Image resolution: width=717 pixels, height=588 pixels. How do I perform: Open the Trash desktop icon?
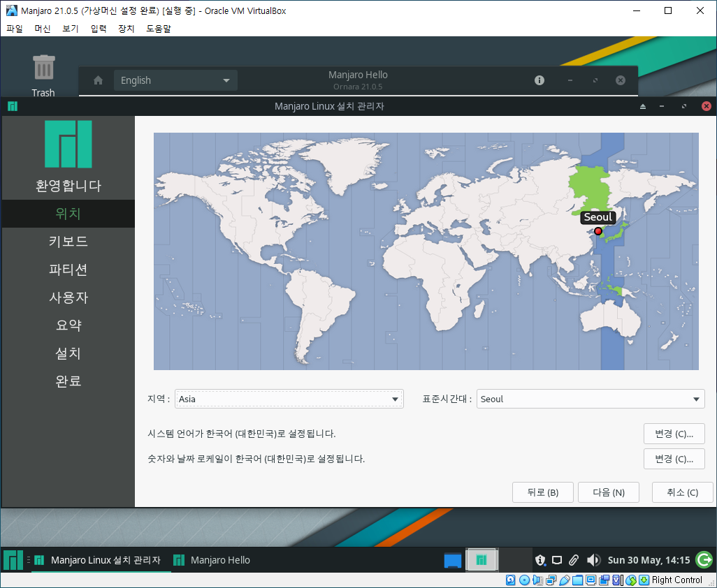43,75
